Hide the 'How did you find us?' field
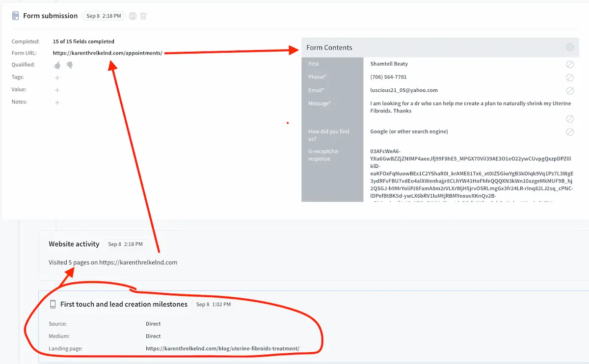Viewport: 589px width, 364px height. [x=569, y=132]
